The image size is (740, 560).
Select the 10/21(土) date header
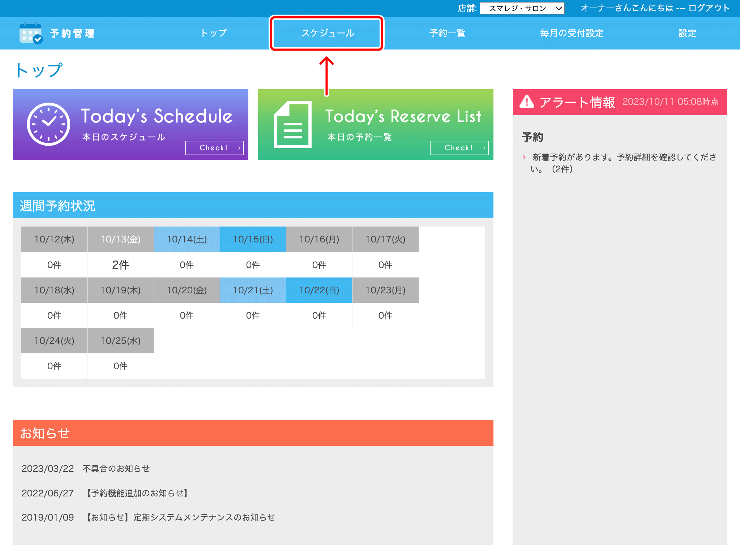[x=253, y=290]
